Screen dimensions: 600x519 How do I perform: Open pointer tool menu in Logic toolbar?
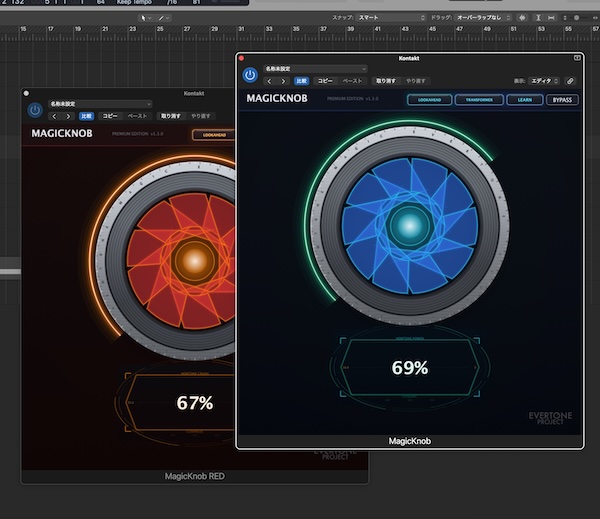point(146,18)
